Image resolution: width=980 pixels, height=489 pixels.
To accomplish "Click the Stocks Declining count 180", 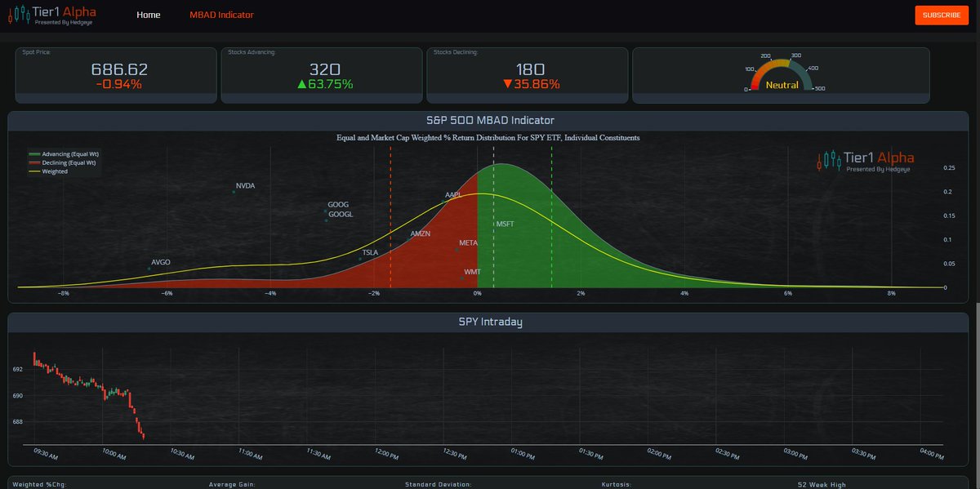I will [531, 70].
